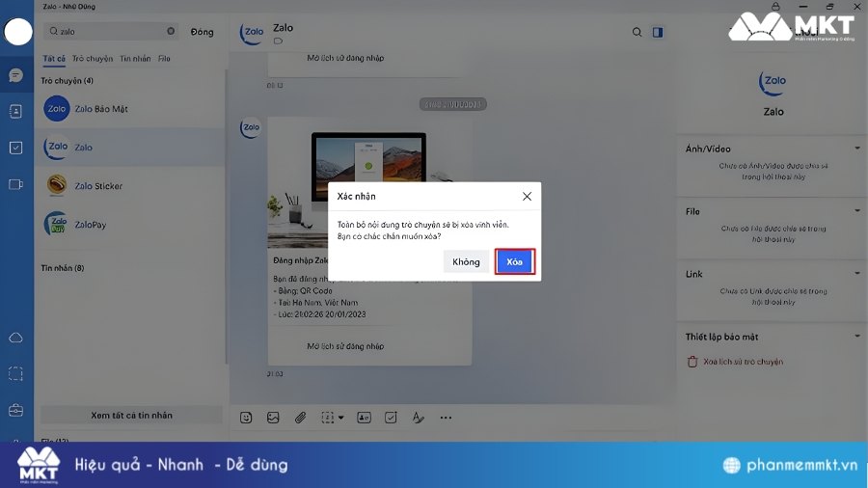Open the Zalo conversation in list

tap(130, 148)
